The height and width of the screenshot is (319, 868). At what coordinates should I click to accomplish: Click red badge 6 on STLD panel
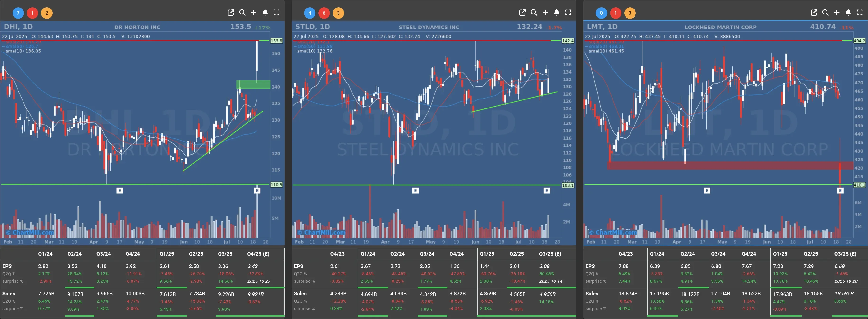coord(324,13)
